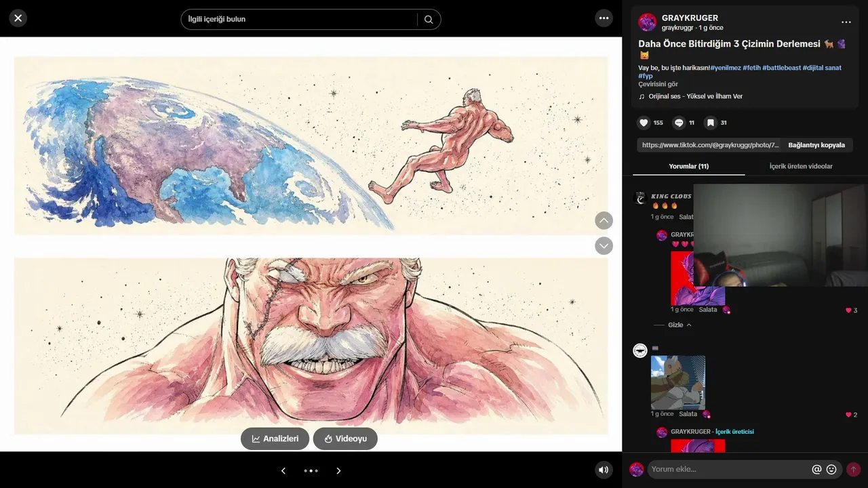This screenshot has width=868, height=488.
Task: Click the magnifier search icon
Action: click(429, 19)
